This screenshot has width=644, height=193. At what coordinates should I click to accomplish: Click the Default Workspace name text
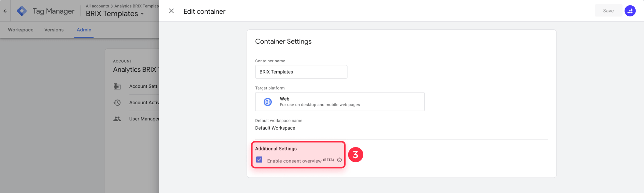pos(275,128)
